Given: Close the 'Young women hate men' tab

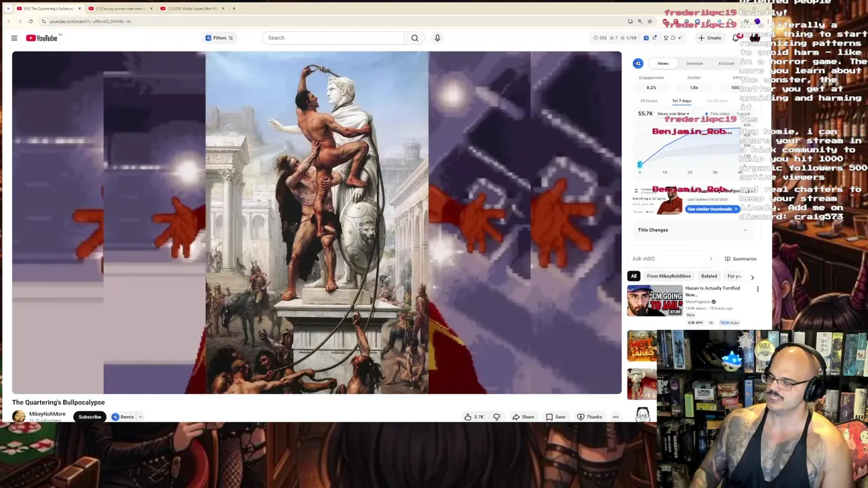Looking at the screenshot, I should [x=151, y=9].
